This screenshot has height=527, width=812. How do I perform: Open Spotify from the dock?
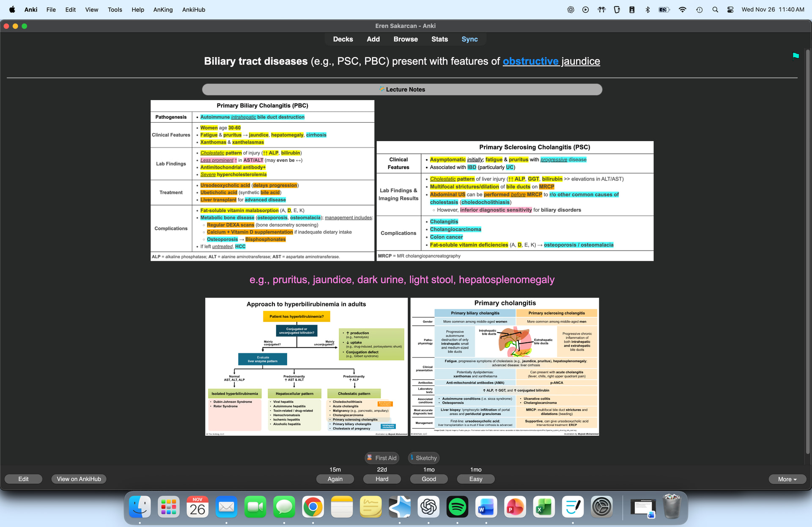tap(457, 507)
